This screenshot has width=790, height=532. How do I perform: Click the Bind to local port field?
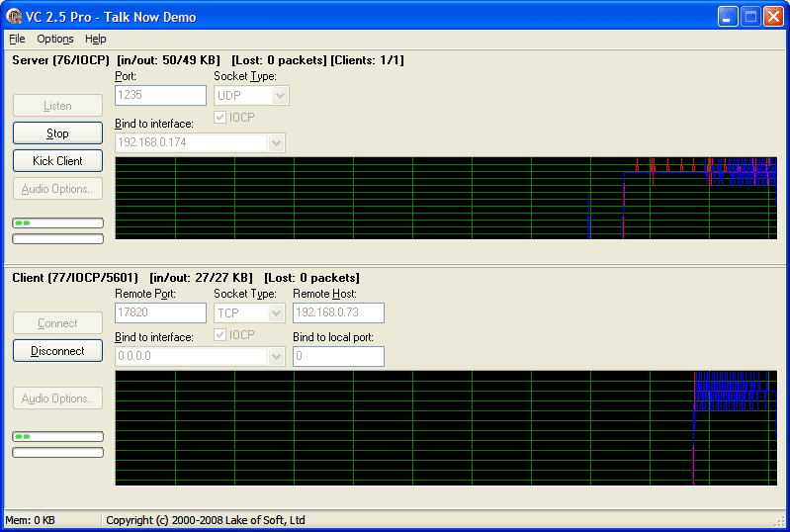click(338, 356)
